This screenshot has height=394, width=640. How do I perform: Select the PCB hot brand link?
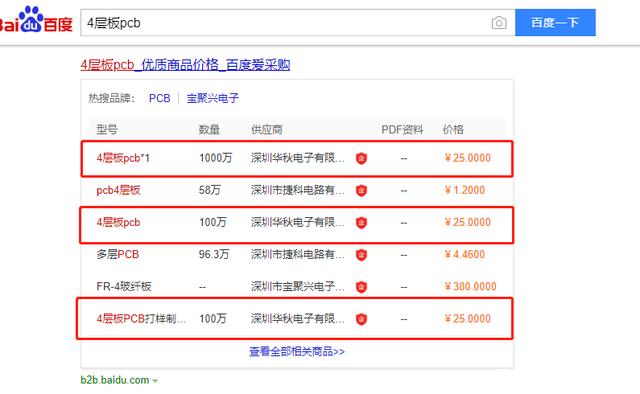(160, 98)
